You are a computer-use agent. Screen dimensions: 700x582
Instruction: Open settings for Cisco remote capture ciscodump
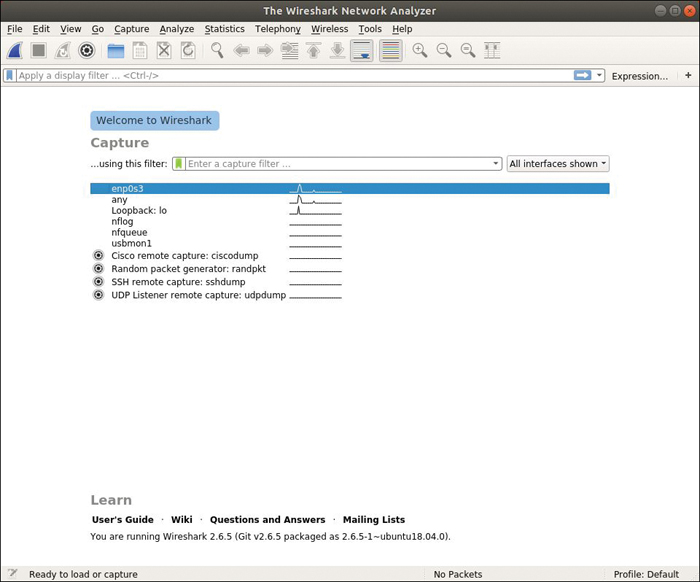pos(98,256)
